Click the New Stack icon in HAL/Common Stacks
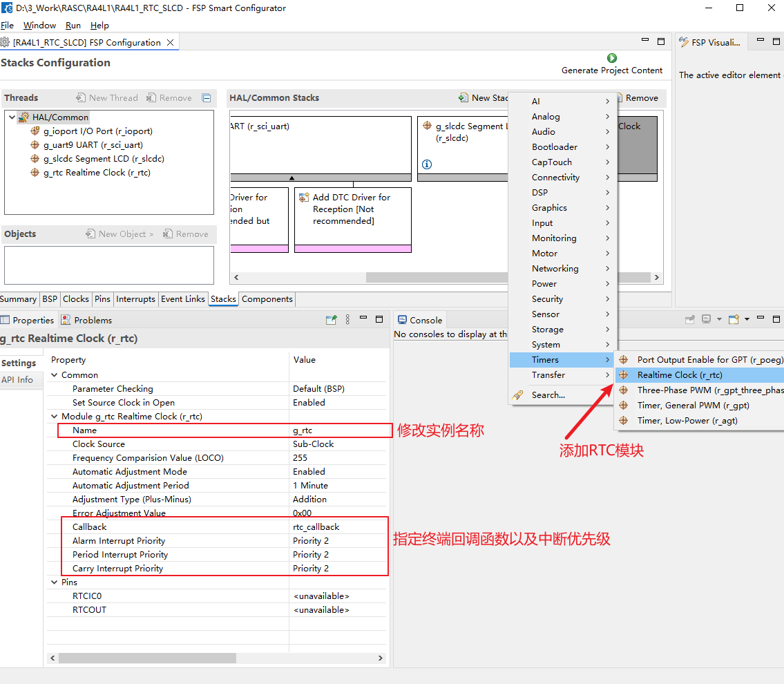 tap(463, 97)
